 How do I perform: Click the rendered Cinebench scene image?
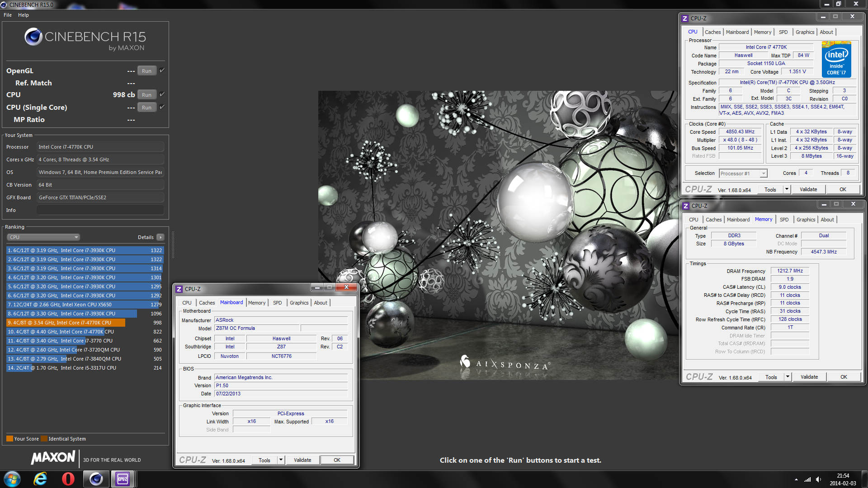tap(497, 235)
